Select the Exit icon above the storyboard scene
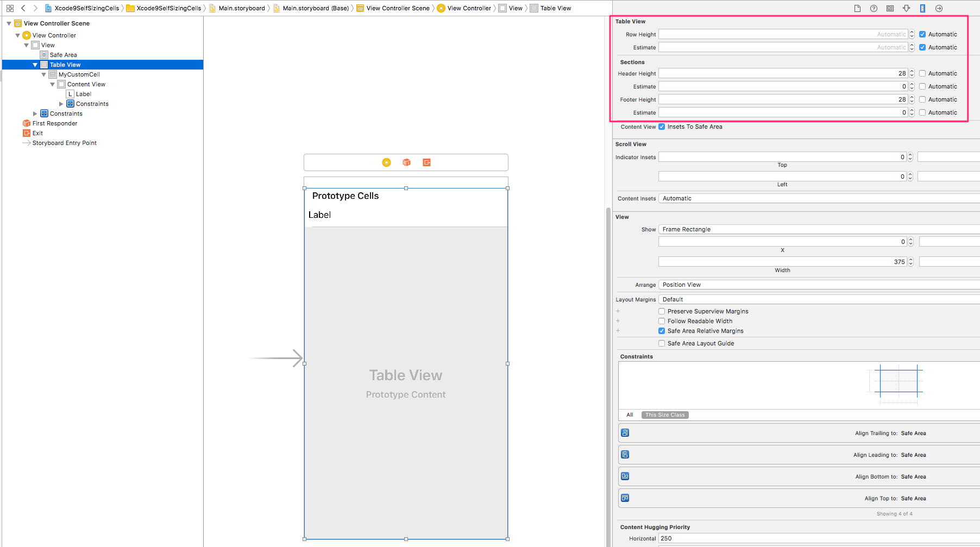The width and height of the screenshot is (980, 547). coord(426,162)
